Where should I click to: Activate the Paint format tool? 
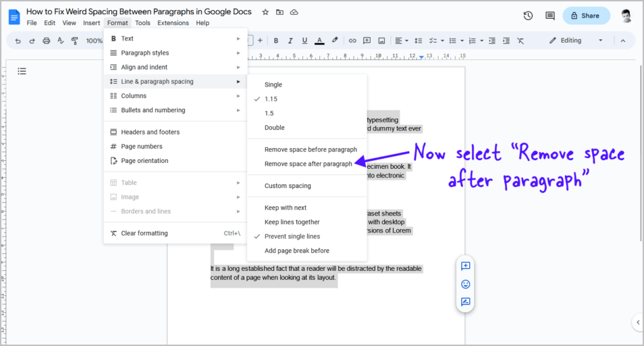[x=74, y=41]
